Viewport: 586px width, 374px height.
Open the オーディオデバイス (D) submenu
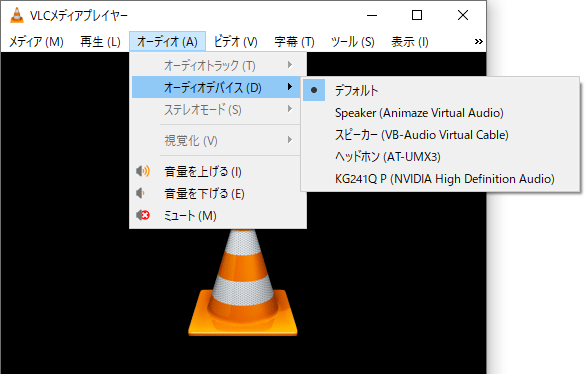click(216, 87)
